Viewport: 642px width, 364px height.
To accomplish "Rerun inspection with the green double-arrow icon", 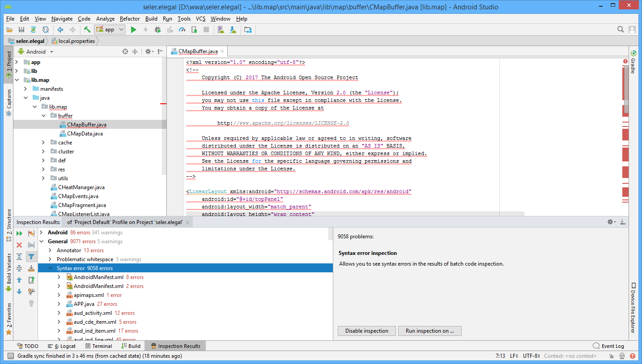I will tap(19, 233).
